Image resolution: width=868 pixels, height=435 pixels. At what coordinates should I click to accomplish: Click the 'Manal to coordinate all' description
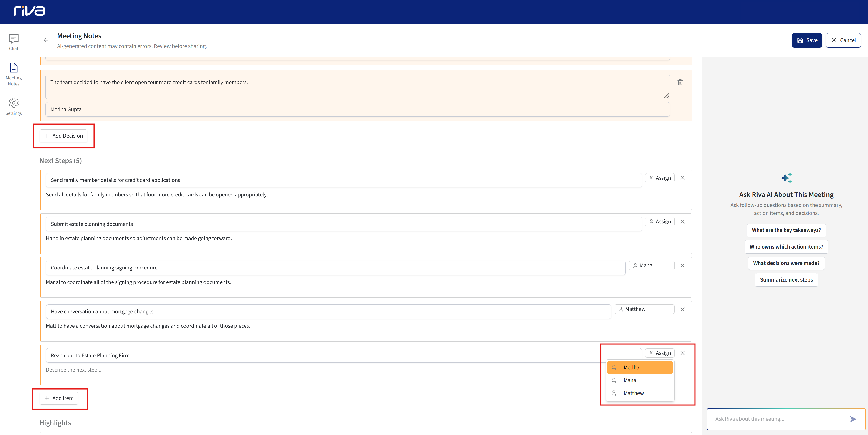coord(138,282)
